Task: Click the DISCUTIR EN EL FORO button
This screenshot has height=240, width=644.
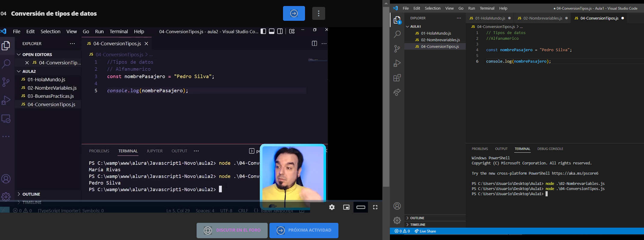Action: (232, 230)
